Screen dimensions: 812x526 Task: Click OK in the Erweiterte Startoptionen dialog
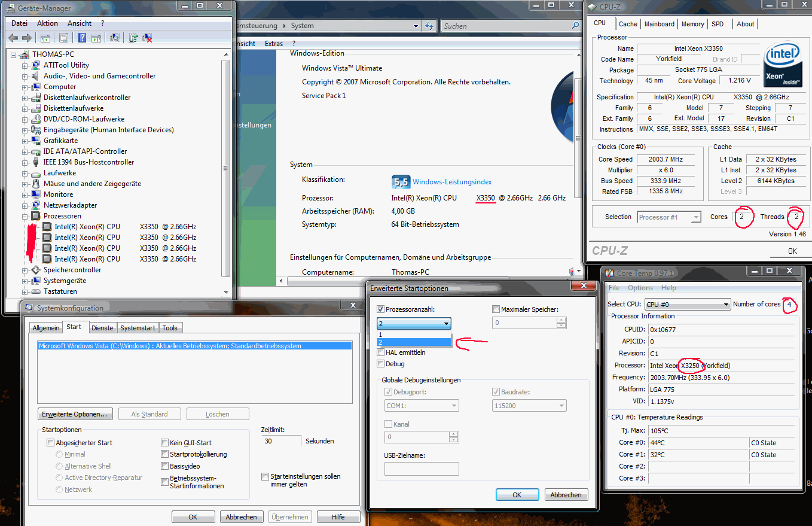click(517, 495)
